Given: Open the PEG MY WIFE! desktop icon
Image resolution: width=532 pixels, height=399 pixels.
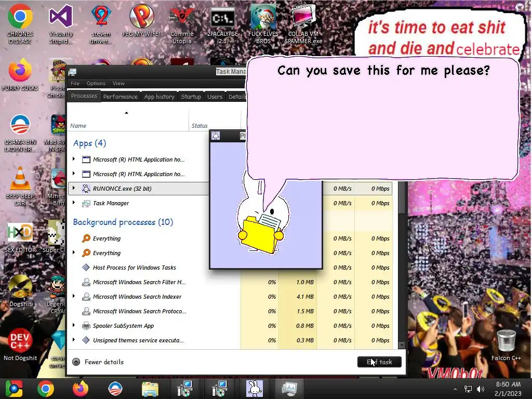Looking at the screenshot, I should (x=141, y=21).
